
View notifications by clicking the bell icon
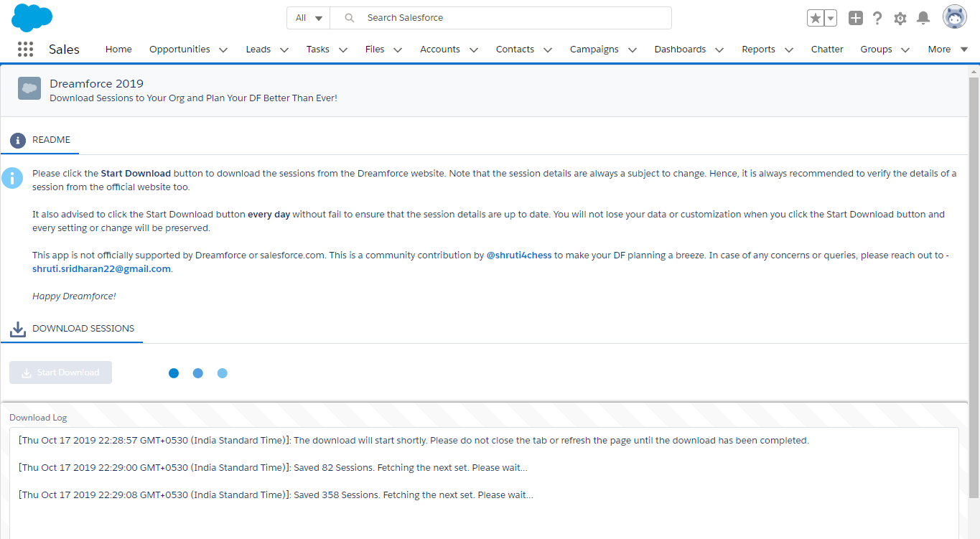(923, 18)
